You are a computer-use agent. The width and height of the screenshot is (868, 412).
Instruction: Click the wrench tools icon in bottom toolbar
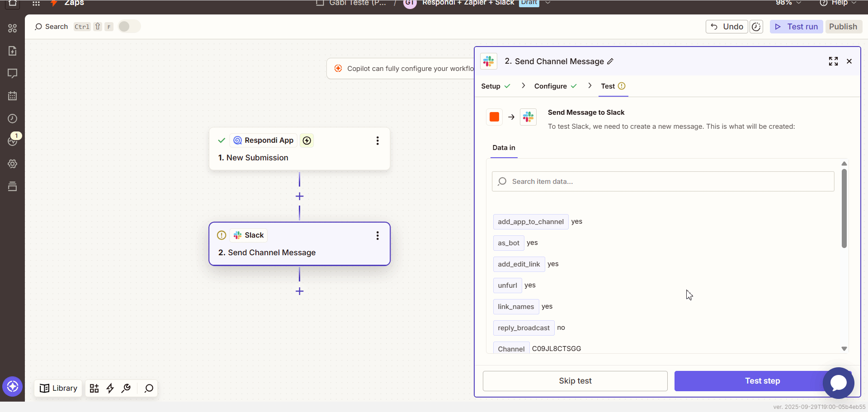[126, 388]
